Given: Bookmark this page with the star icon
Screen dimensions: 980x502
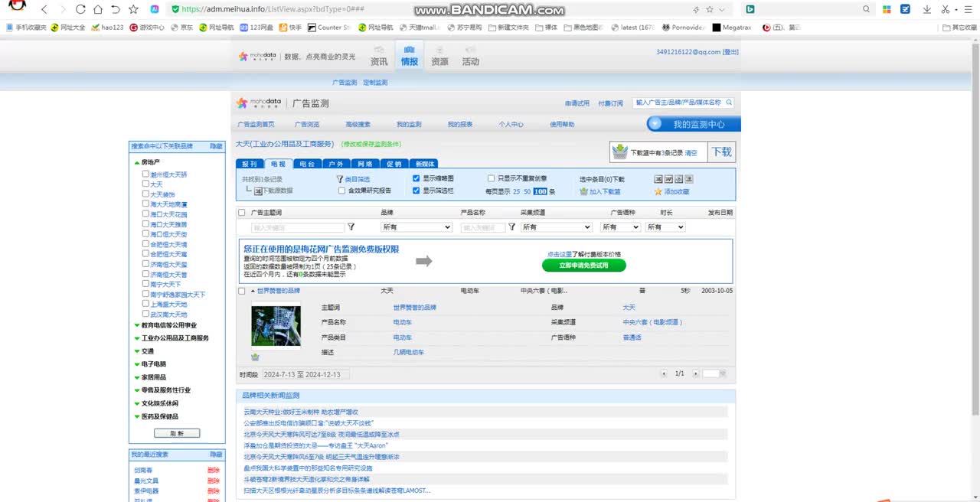Looking at the screenshot, I should (134, 9).
